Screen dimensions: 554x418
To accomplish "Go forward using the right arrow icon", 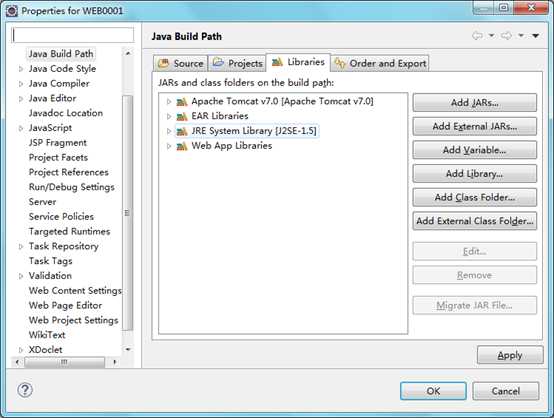I will (x=507, y=36).
